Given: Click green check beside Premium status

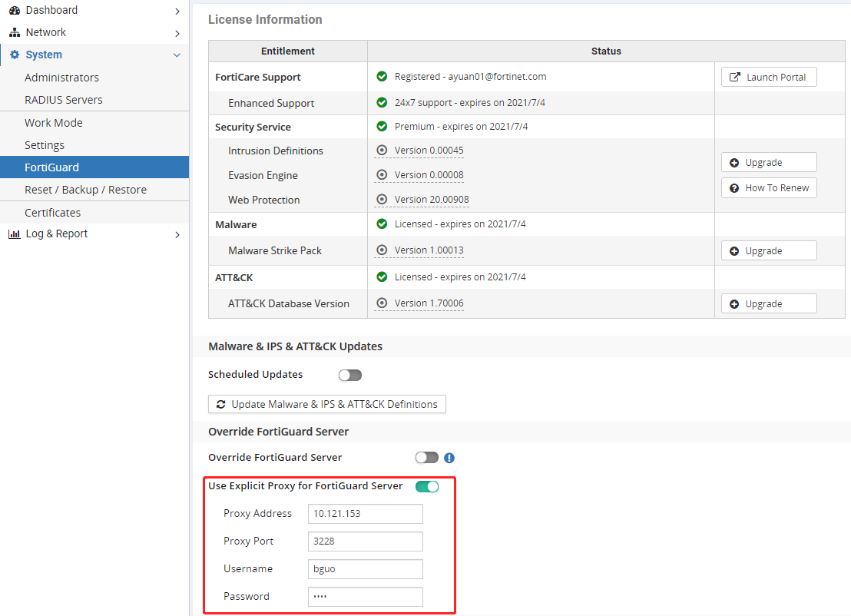Looking at the screenshot, I should (x=382, y=127).
